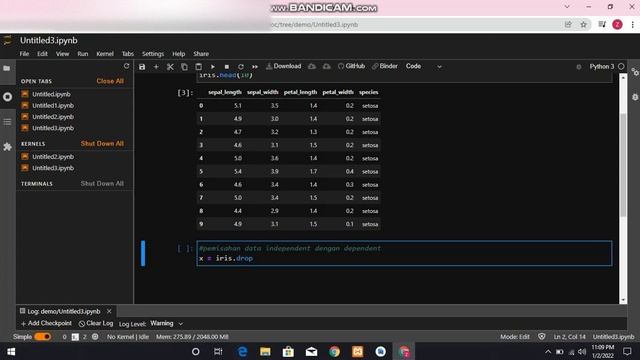
Task: Click scroll down arrow of notebook scrollbar
Action: point(623,300)
